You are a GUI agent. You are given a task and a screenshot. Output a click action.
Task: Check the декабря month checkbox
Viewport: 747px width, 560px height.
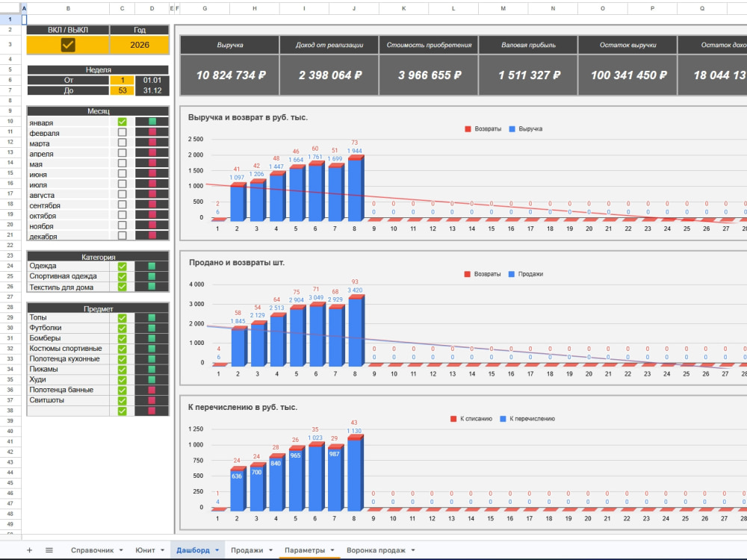pyautogui.click(x=123, y=236)
